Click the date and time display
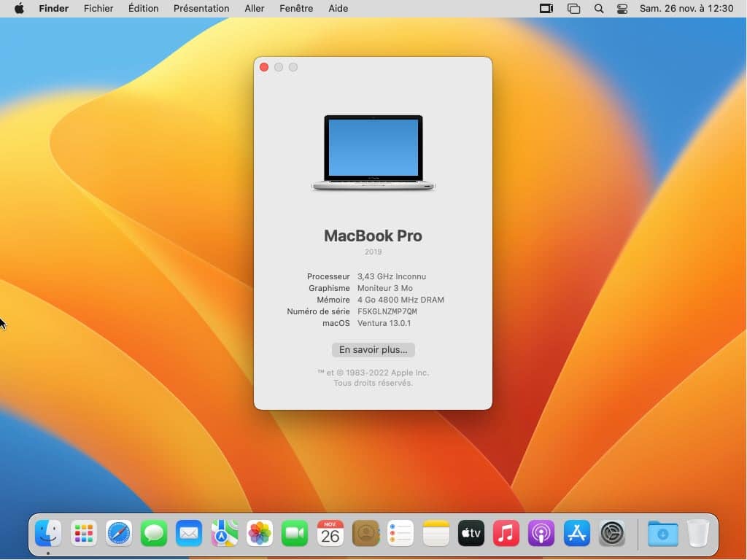 pos(686,9)
